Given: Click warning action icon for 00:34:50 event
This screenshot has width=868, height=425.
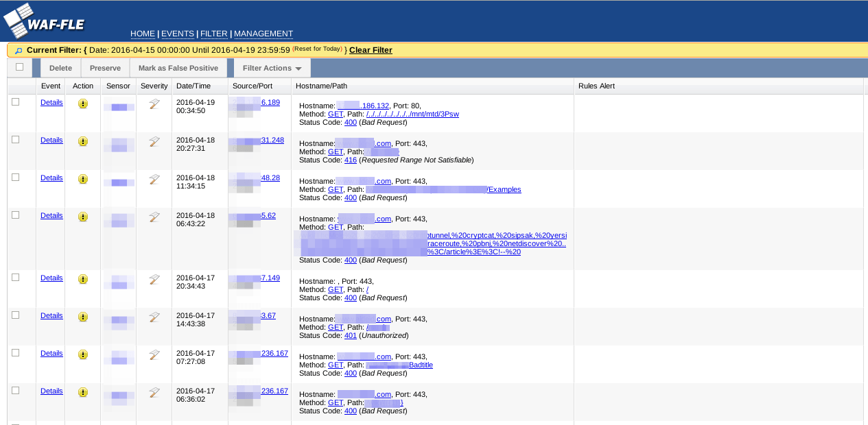Looking at the screenshot, I should pos(83,104).
